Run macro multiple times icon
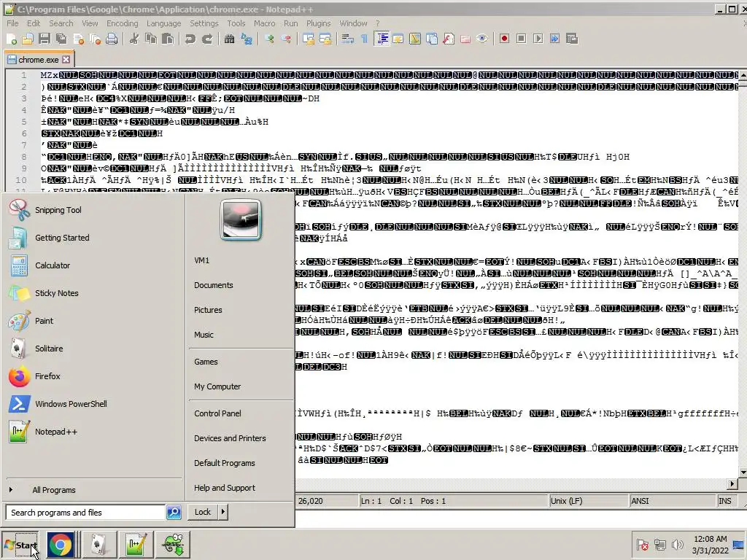Screen dimensions: 747x560 coord(554,39)
